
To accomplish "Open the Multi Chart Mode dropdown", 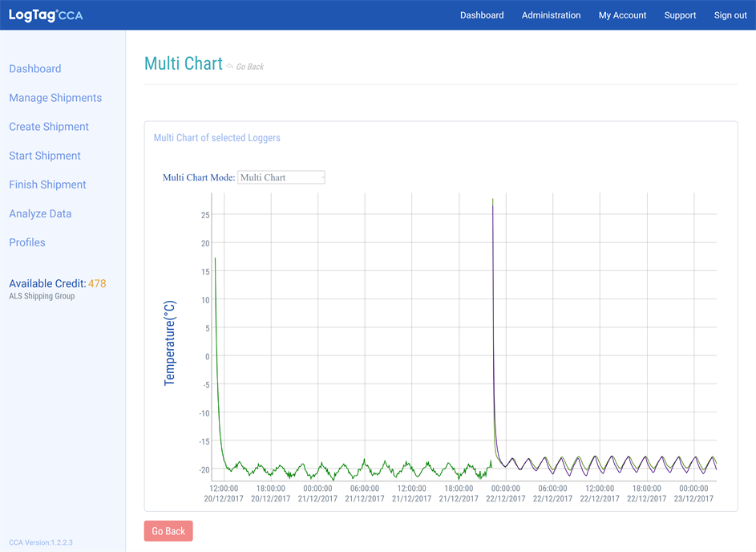I will pos(281,177).
